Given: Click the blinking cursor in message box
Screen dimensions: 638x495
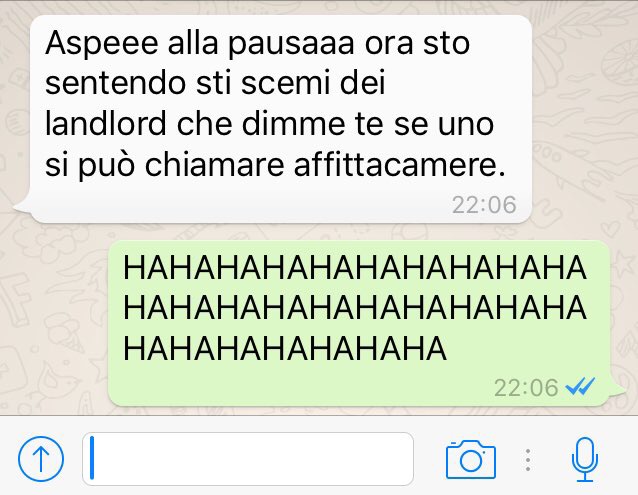Looking at the screenshot, I should tap(92, 458).
